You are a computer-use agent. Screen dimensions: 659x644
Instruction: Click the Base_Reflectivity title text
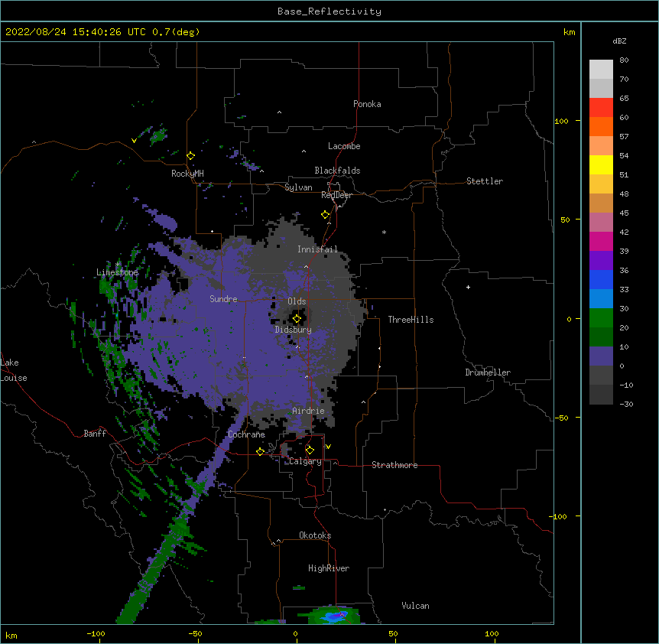[329, 11]
